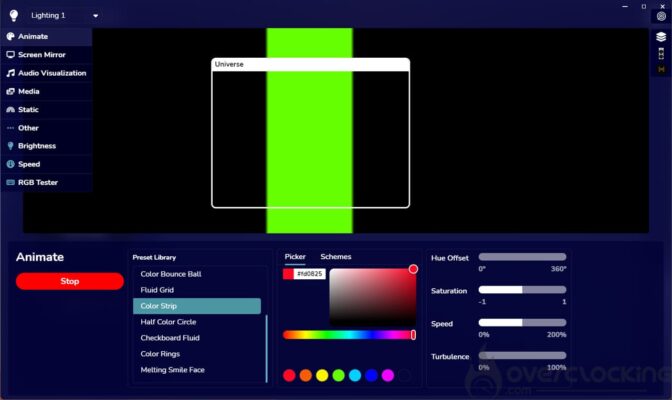This screenshot has width=672, height=400.
Task: Open the round settings icon at top right
Action: (661, 16)
